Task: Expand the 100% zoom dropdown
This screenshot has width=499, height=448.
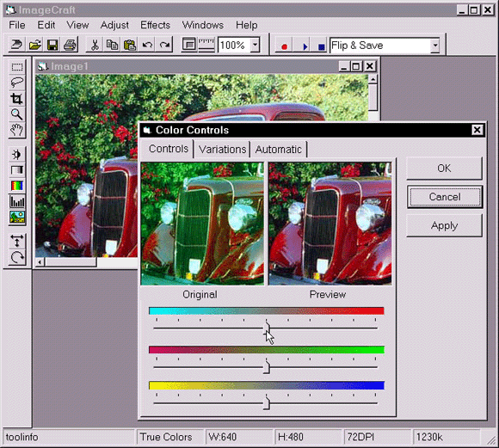Action: pyautogui.click(x=255, y=46)
